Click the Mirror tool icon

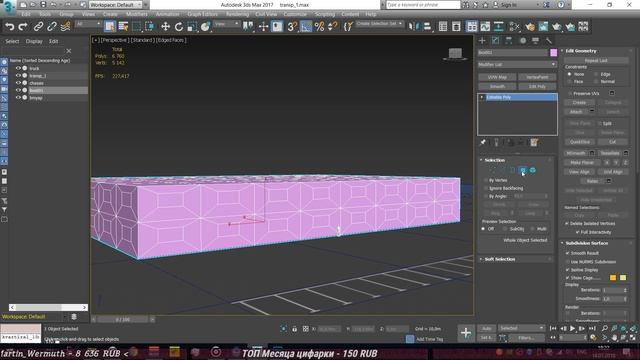[x=414, y=27]
